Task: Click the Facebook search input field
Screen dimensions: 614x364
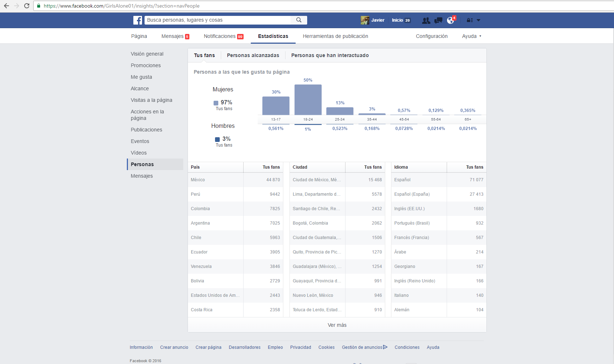Action: [x=218, y=20]
